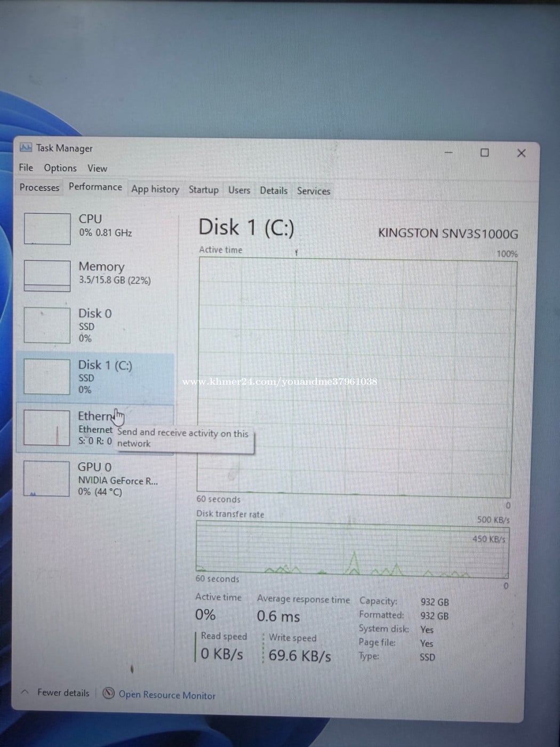Select Memory in performance sidebar
560x747 pixels.
[96, 275]
